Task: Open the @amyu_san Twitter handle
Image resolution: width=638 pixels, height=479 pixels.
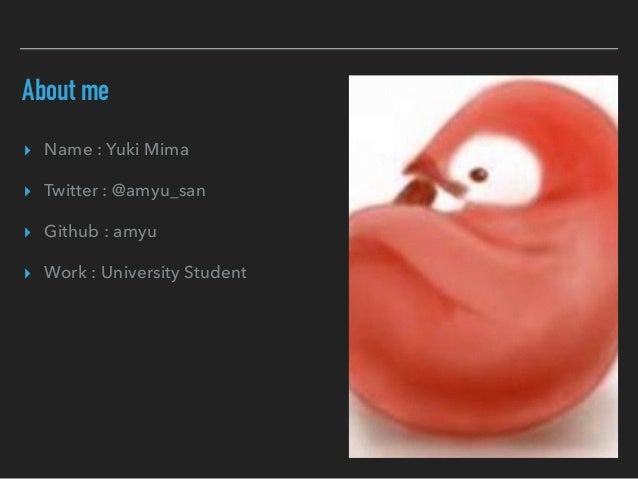Action: tap(159, 191)
